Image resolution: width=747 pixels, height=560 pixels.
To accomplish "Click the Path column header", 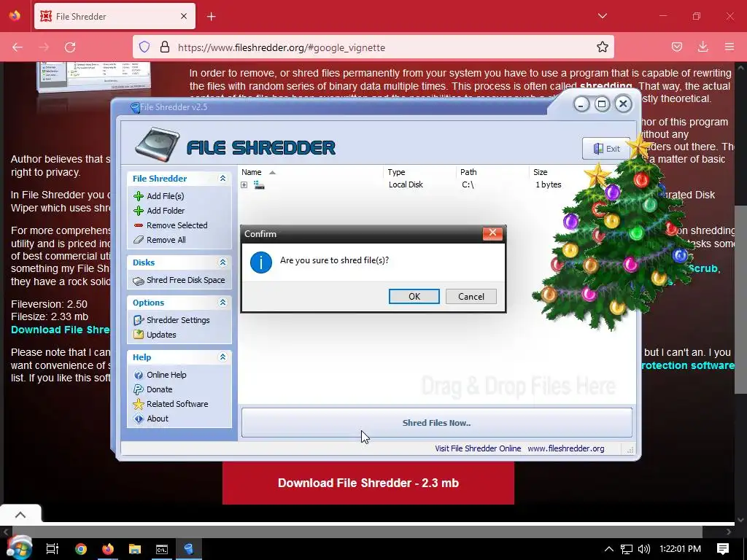I will pos(492,172).
